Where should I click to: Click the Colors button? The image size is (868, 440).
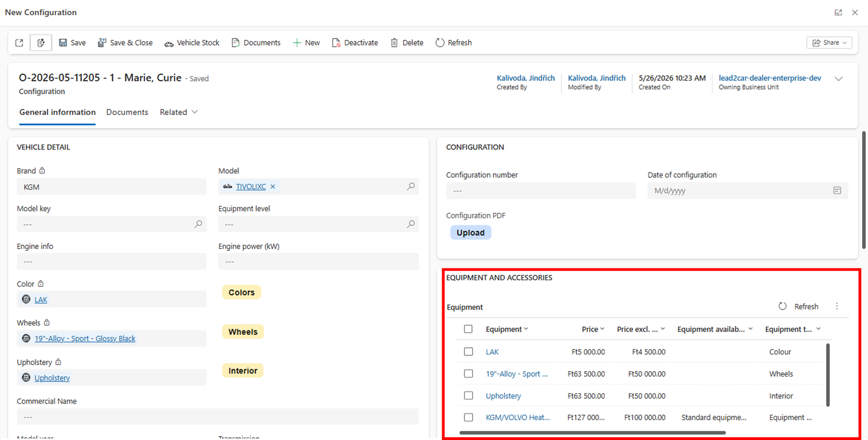[x=241, y=292]
